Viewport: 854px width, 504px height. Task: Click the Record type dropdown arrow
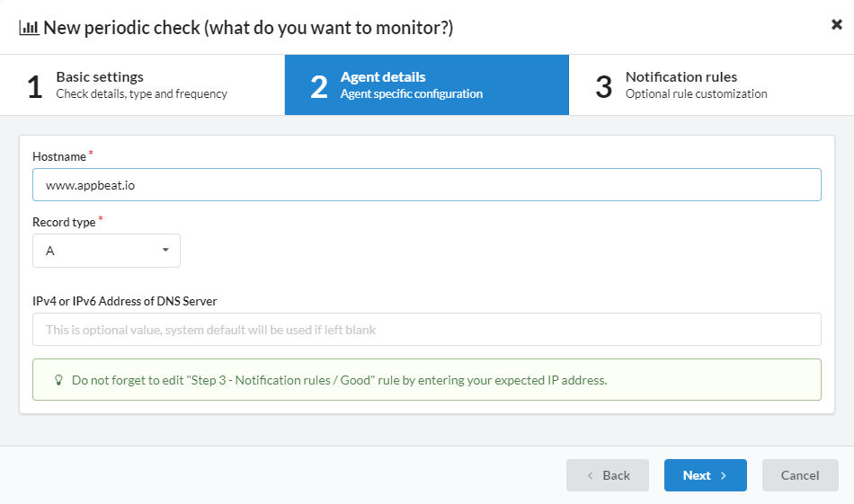point(165,251)
